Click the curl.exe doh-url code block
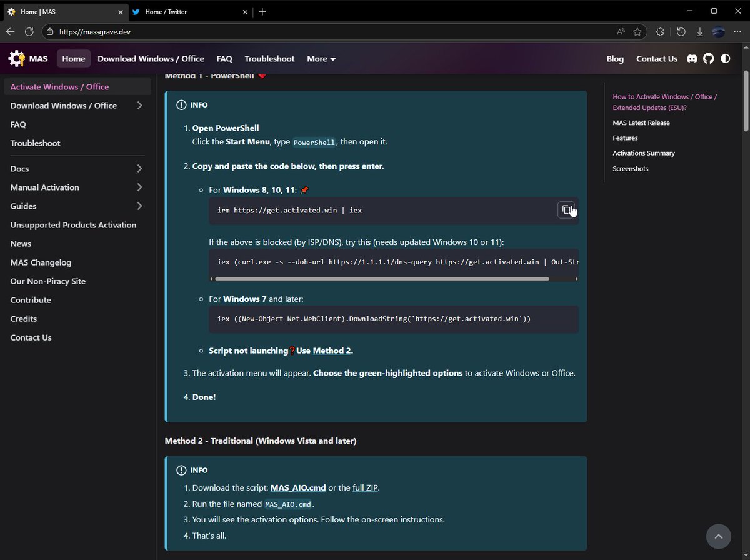The width and height of the screenshot is (750, 560). [x=394, y=265]
